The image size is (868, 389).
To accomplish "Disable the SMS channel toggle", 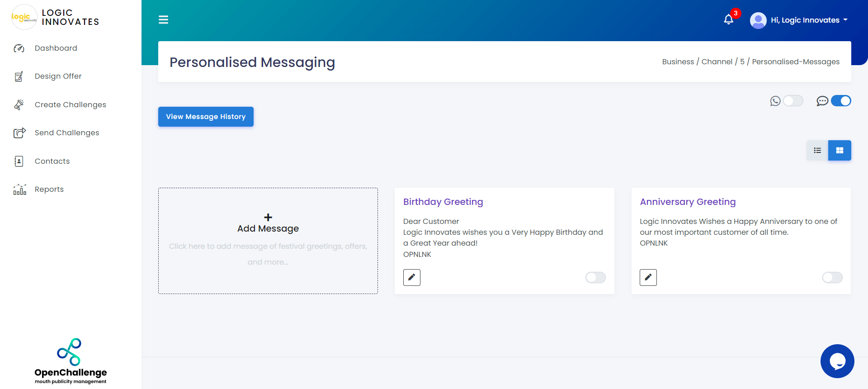I will coord(841,100).
